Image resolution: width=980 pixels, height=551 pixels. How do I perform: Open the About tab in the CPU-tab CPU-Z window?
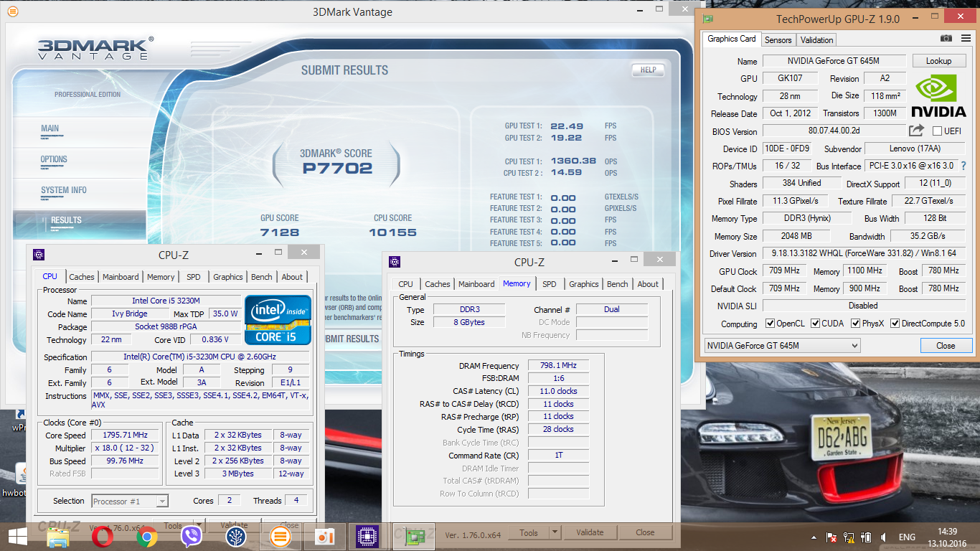(x=292, y=277)
